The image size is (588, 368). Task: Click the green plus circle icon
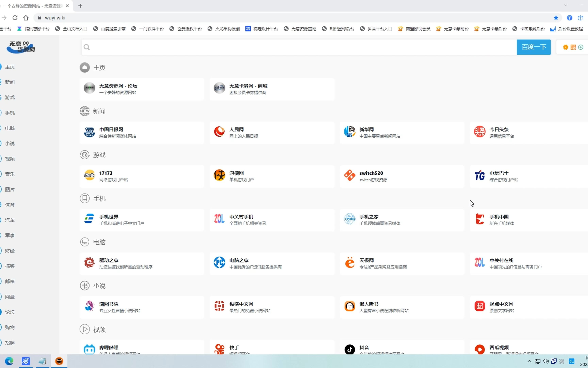pos(581,47)
